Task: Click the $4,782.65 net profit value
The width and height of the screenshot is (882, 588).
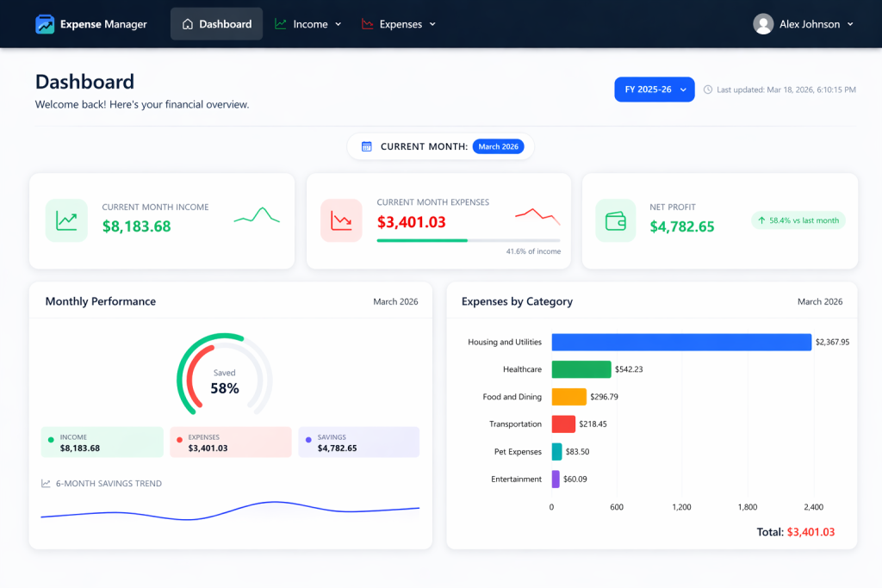Action: 682,227
